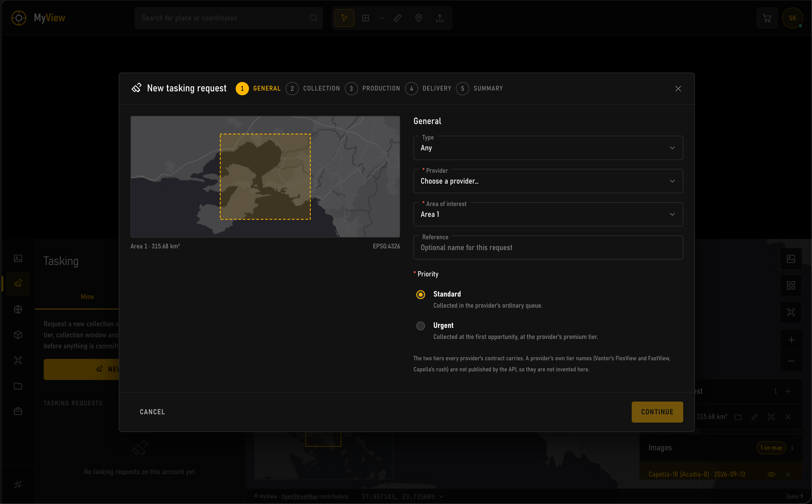Open the cube sidebar icon
The width and height of the screenshot is (812, 504).
(x=18, y=335)
